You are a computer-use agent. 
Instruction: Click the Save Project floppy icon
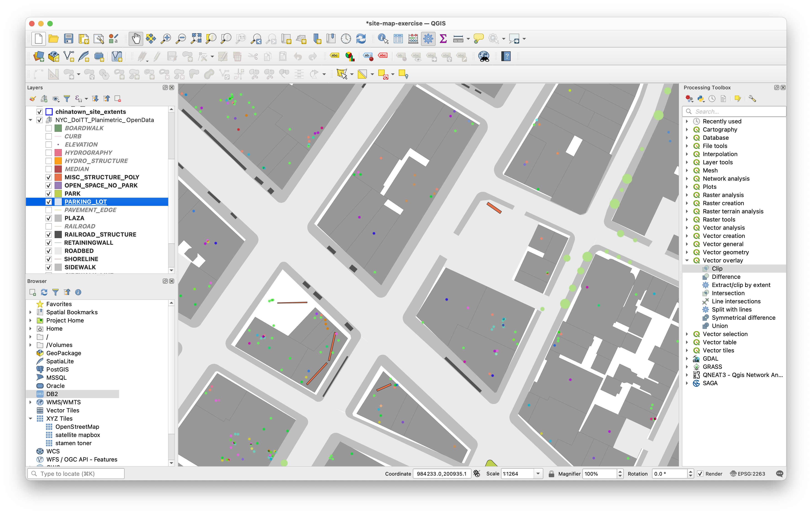tap(68, 39)
